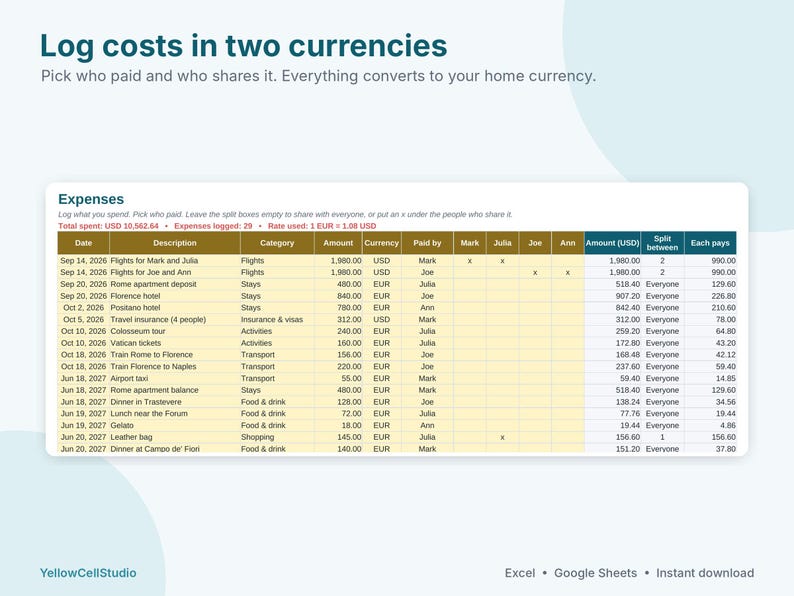Click the "Pick who paid and who shares it" subtitle
The width and height of the screenshot is (794, 596).
(319, 76)
